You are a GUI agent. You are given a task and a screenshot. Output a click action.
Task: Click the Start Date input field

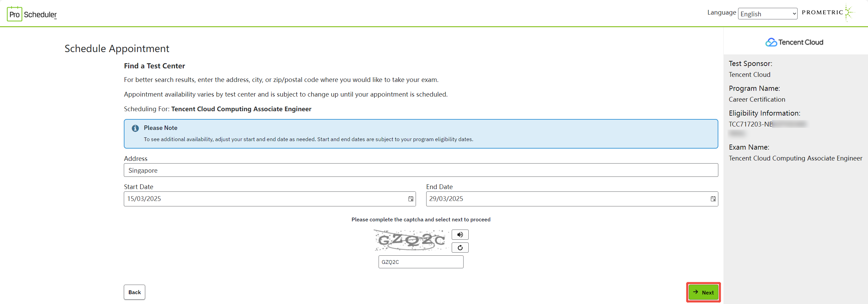point(270,199)
